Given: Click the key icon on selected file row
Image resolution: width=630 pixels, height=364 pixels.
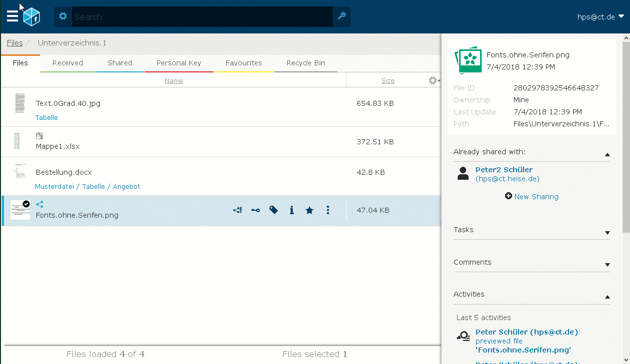Looking at the screenshot, I should [x=255, y=210].
